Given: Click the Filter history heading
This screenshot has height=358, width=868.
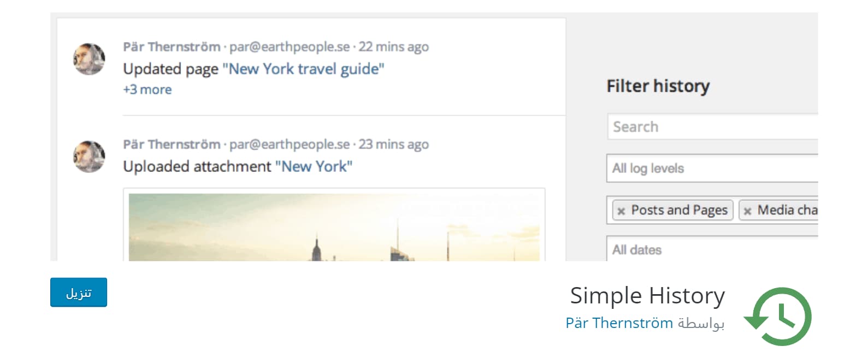Looking at the screenshot, I should tap(658, 86).
